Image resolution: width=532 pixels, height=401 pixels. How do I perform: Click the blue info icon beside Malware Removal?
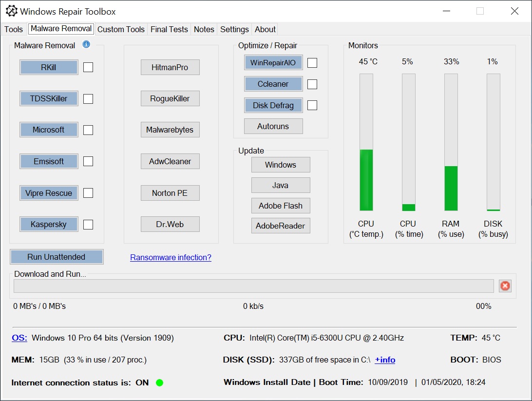click(86, 44)
